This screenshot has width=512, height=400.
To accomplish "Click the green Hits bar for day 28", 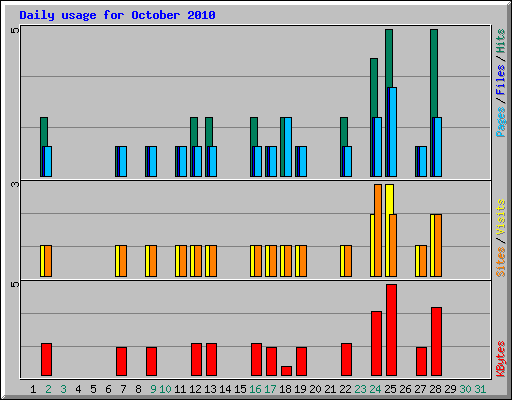I will tap(434, 73).
